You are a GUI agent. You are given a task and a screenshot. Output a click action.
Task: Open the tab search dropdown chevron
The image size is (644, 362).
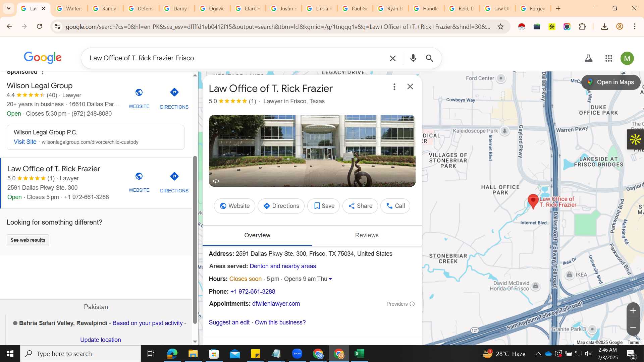(8, 8)
